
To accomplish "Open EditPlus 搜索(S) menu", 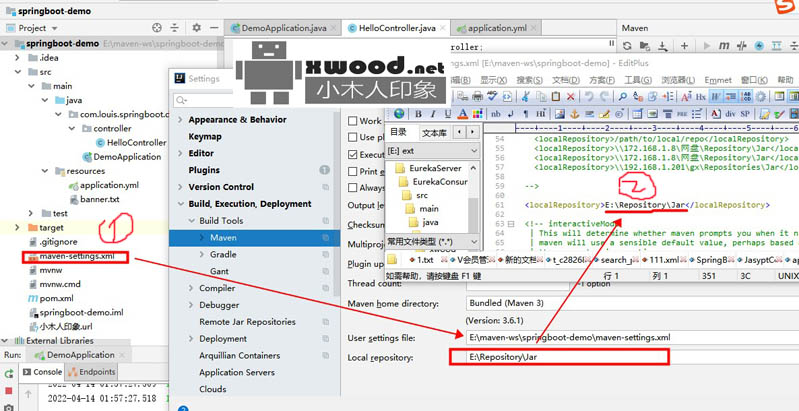I will pos(529,80).
